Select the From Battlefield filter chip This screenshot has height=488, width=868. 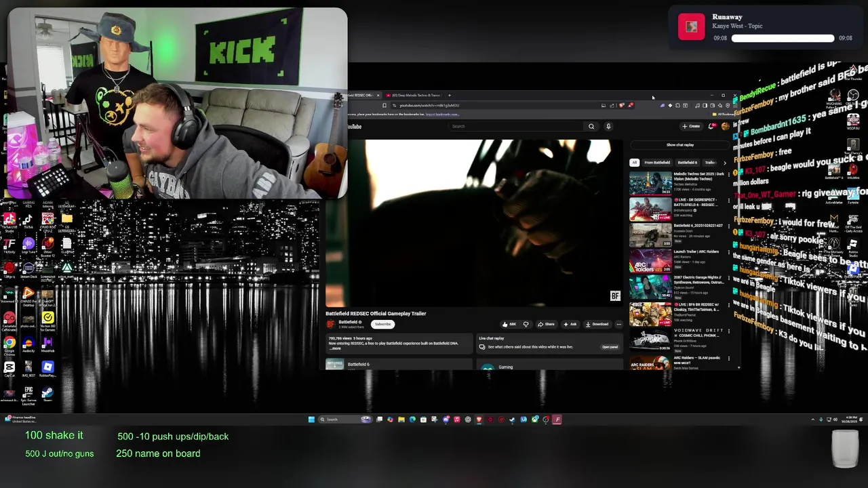coord(657,163)
